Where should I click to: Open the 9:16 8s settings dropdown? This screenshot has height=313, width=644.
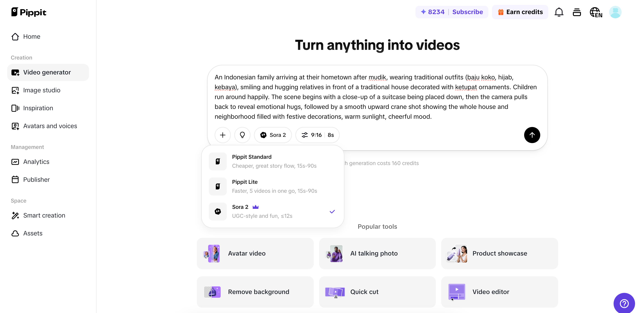click(x=317, y=135)
